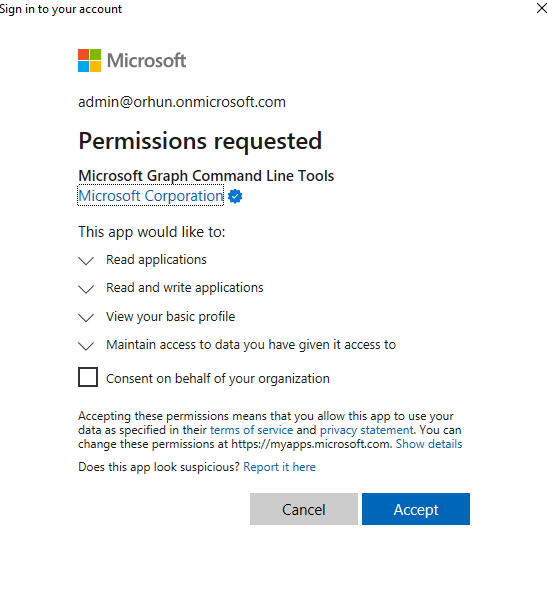Click the verified publisher blue badge
This screenshot has height=610, width=549.
pyautogui.click(x=235, y=196)
